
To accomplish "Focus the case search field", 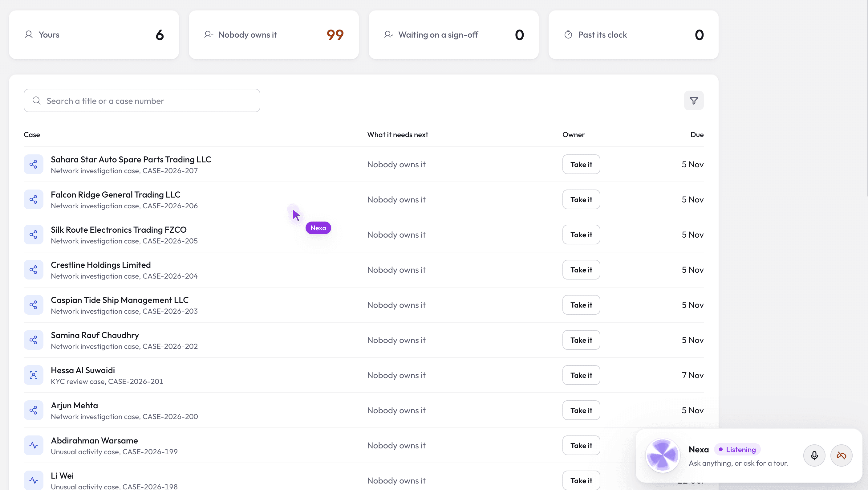I will click(142, 100).
